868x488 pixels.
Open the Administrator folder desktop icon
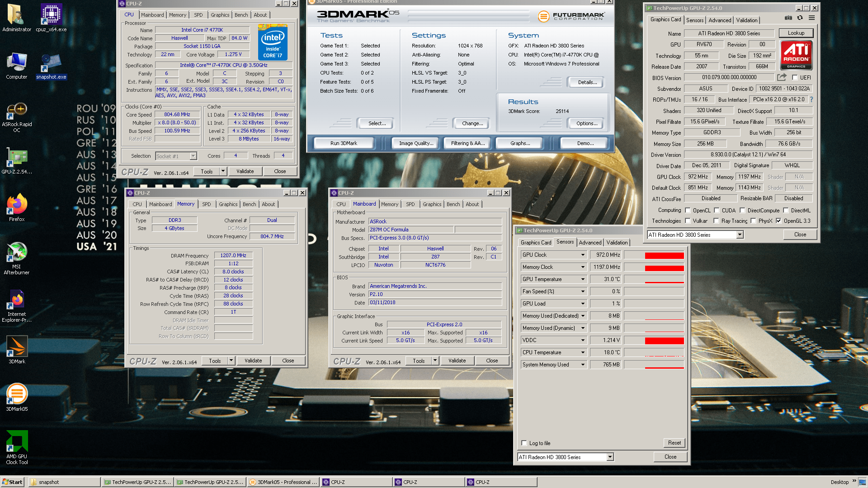tap(17, 18)
